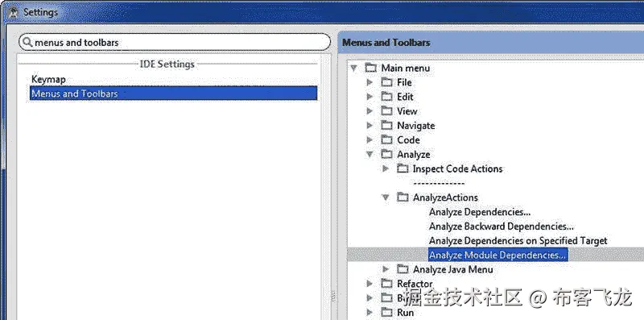Click the View folder icon
644x320 pixels.
pyautogui.click(x=386, y=111)
